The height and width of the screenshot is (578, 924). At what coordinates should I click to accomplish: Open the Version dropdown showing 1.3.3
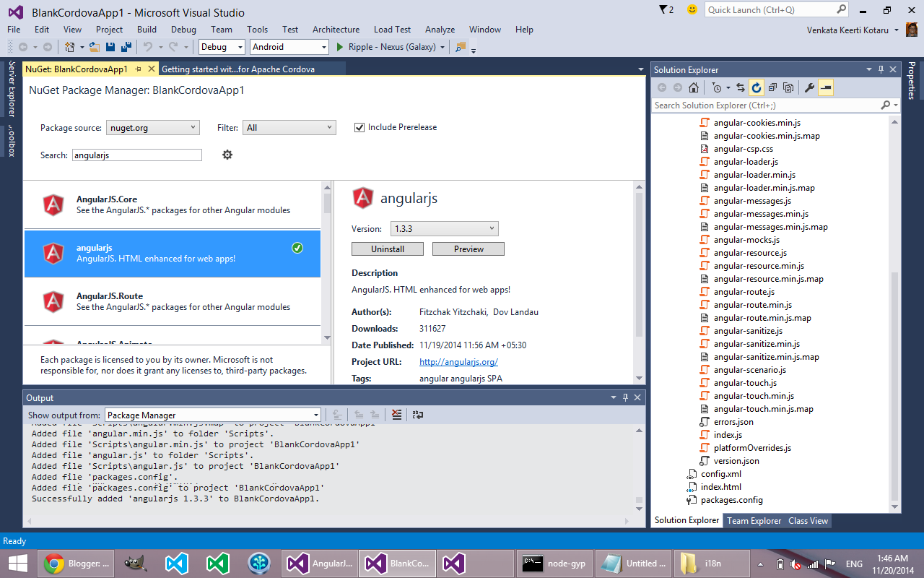pyautogui.click(x=445, y=229)
